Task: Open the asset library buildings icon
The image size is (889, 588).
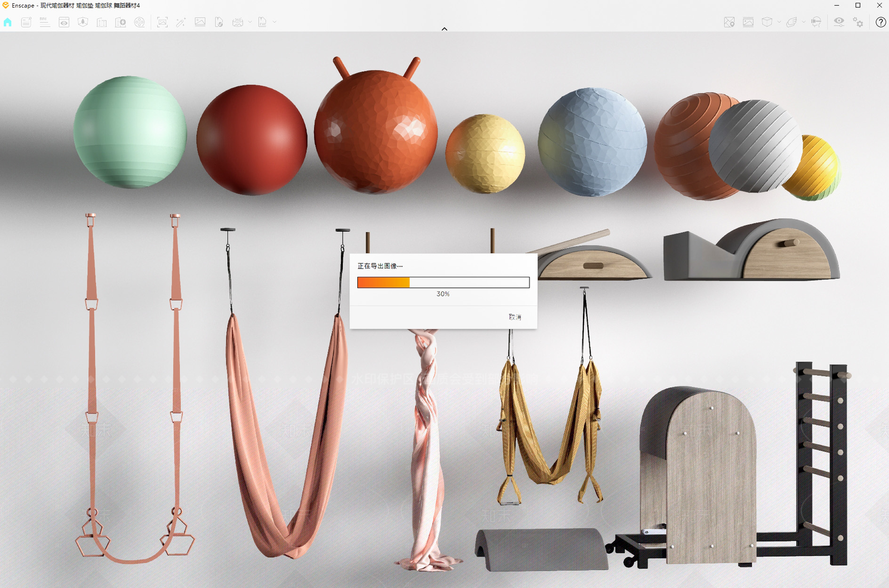Action: click(102, 22)
